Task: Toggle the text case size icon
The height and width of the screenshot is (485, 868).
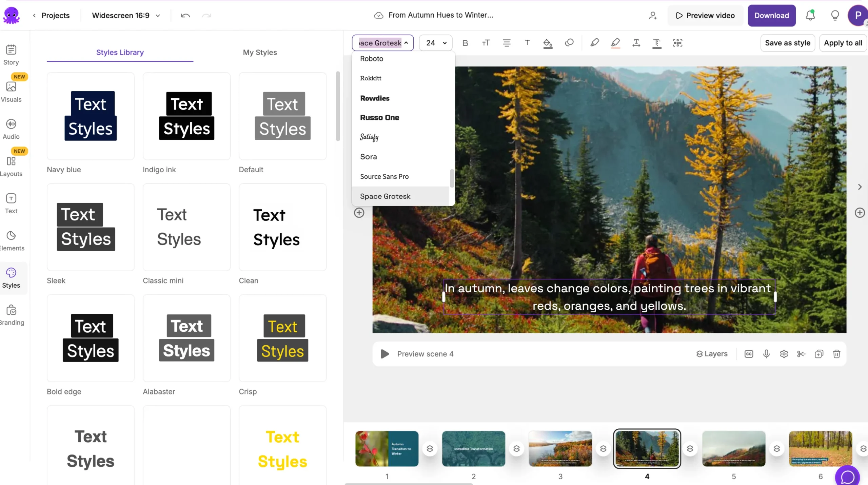Action: click(x=486, y=43)
